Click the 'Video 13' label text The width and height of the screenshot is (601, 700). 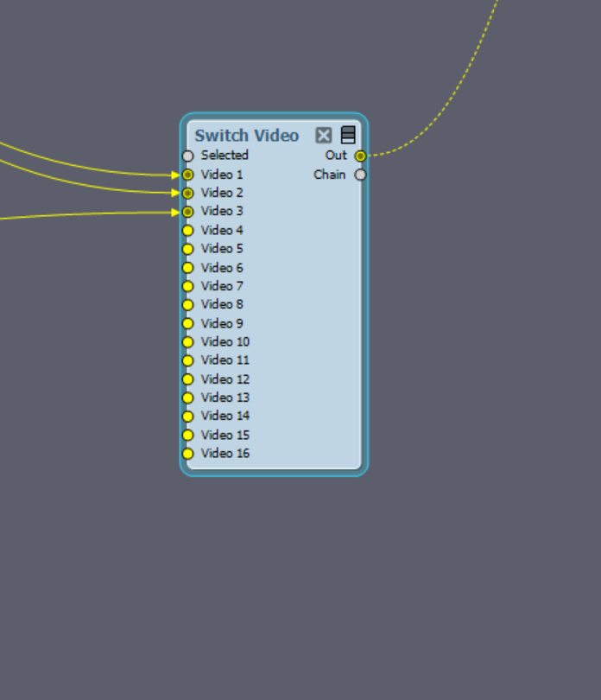[225, 398]
